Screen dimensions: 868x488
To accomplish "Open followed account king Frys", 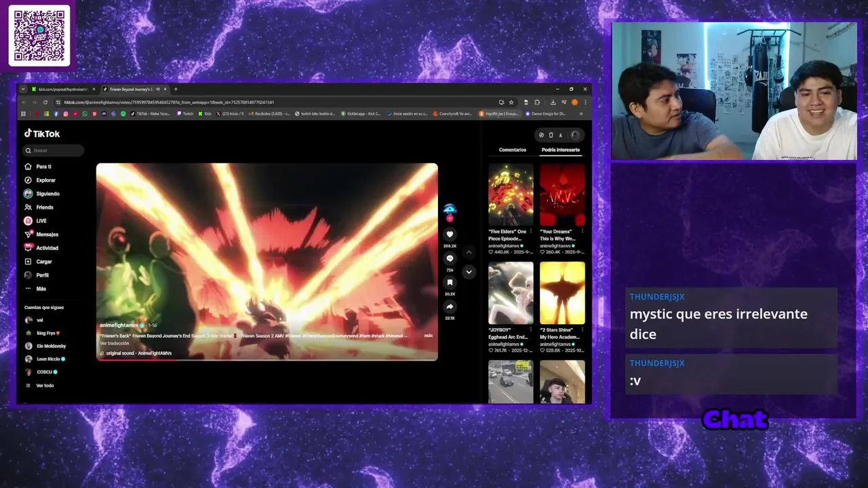I will (43, 333).
